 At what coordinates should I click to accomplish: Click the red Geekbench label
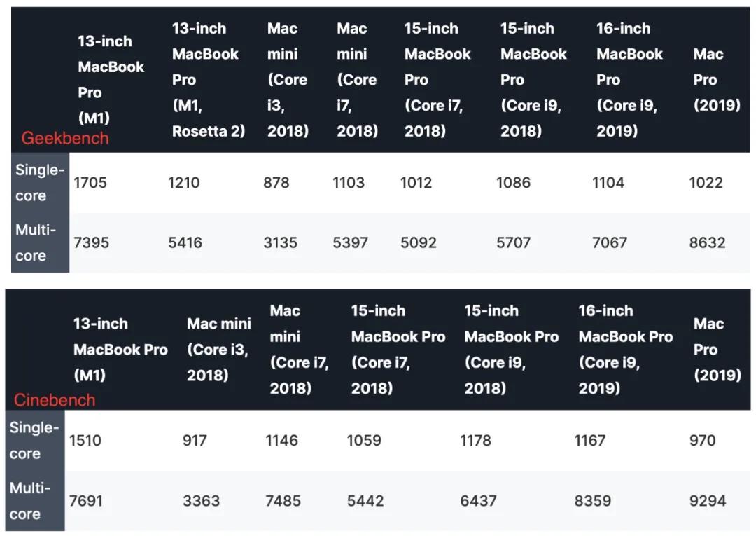click(x=65, y=138)
